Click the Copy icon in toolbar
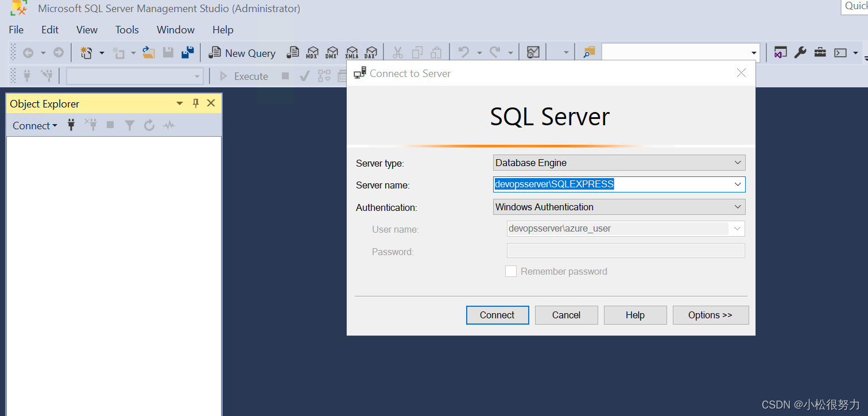Screen dimensions: 868x416 pyautogui.click(x=417, y=53)
